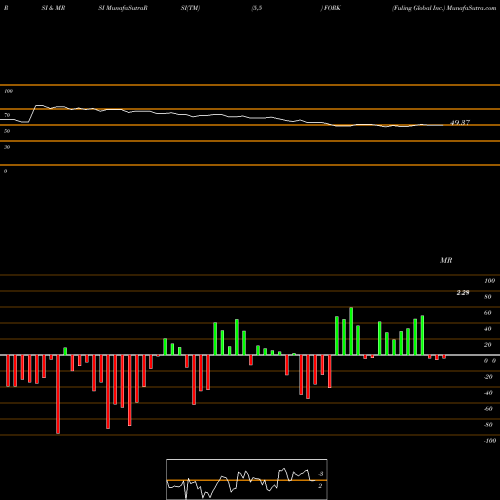The image size is (500, 500).
Task: Click the MR axis '0 0' zero label
Action: tap(490, 361)
